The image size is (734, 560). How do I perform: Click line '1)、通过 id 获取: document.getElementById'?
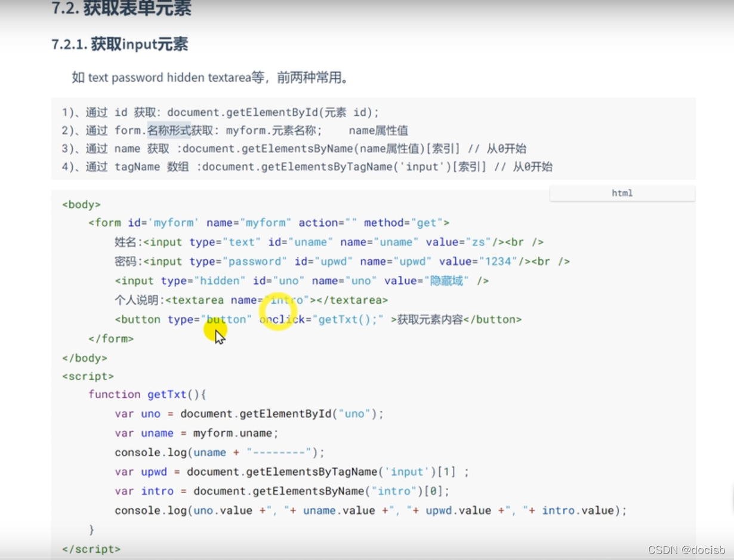coord(220,112)
